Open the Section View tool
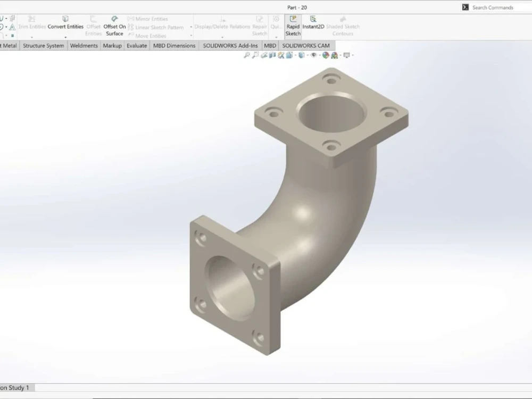The image size is (532, 399). coord(272,55)
